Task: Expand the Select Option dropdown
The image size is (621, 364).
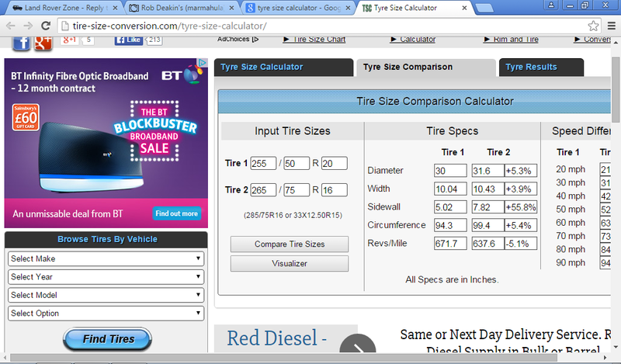Action: click(106, 314)
